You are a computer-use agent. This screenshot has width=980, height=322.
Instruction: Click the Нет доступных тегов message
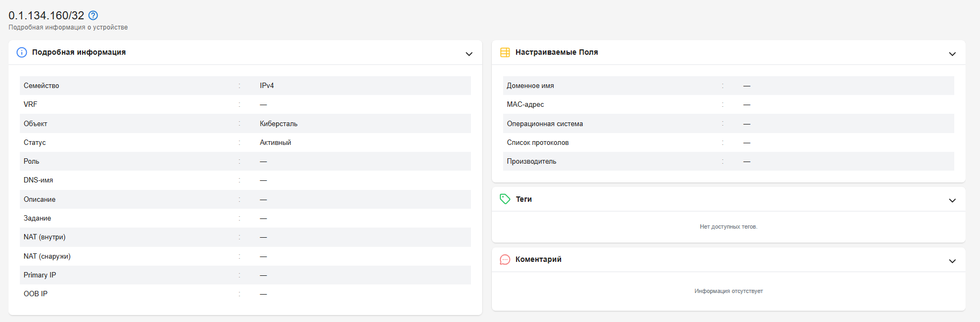(728, 226)
